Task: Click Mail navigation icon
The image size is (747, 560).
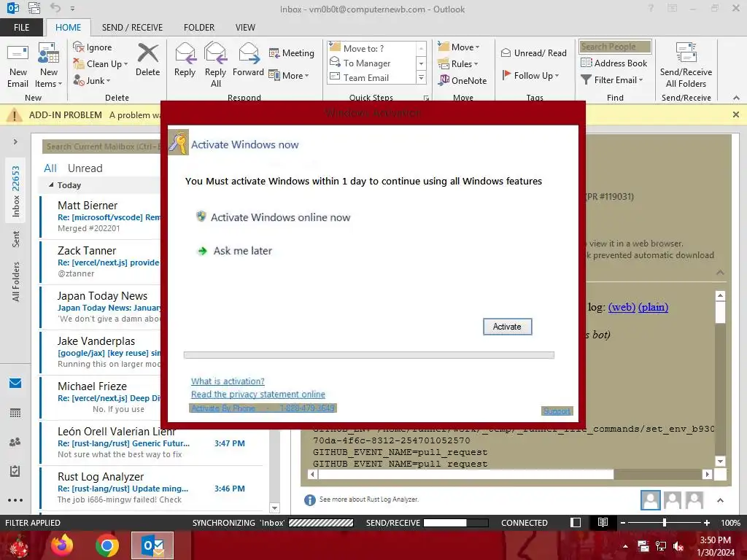Action: (15, 383)
